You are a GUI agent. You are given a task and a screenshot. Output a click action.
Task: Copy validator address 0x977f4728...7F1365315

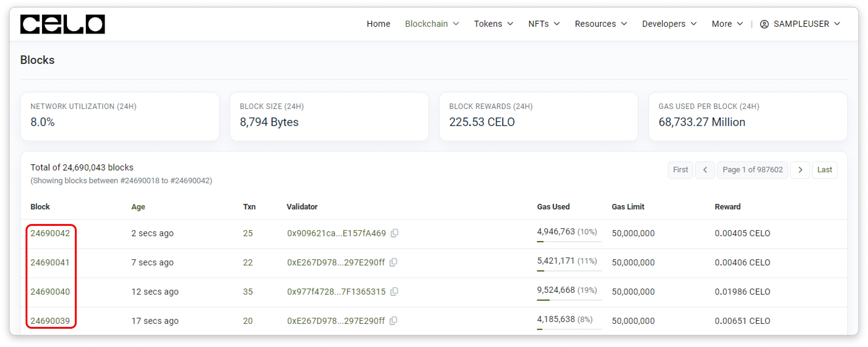[x=394, y=291]
